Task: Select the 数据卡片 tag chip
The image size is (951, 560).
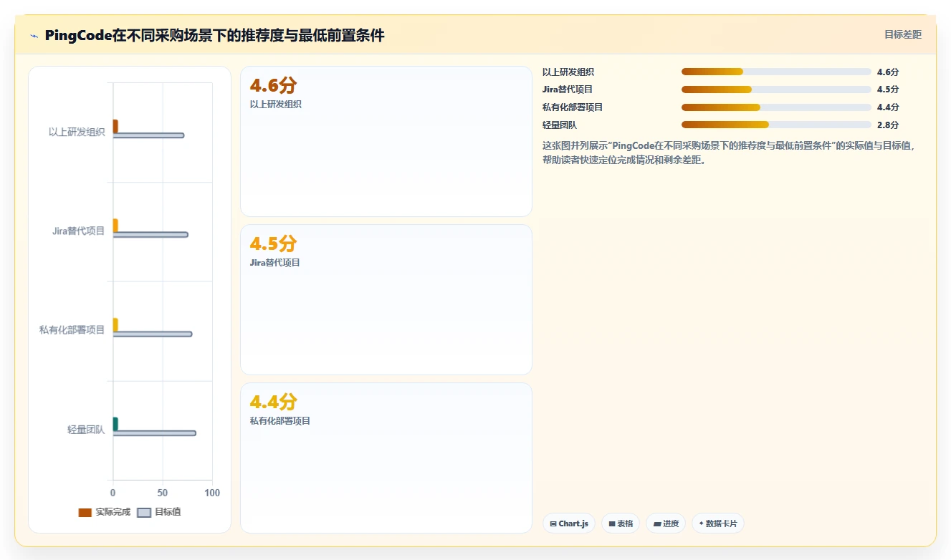Action: pos(717,523)
